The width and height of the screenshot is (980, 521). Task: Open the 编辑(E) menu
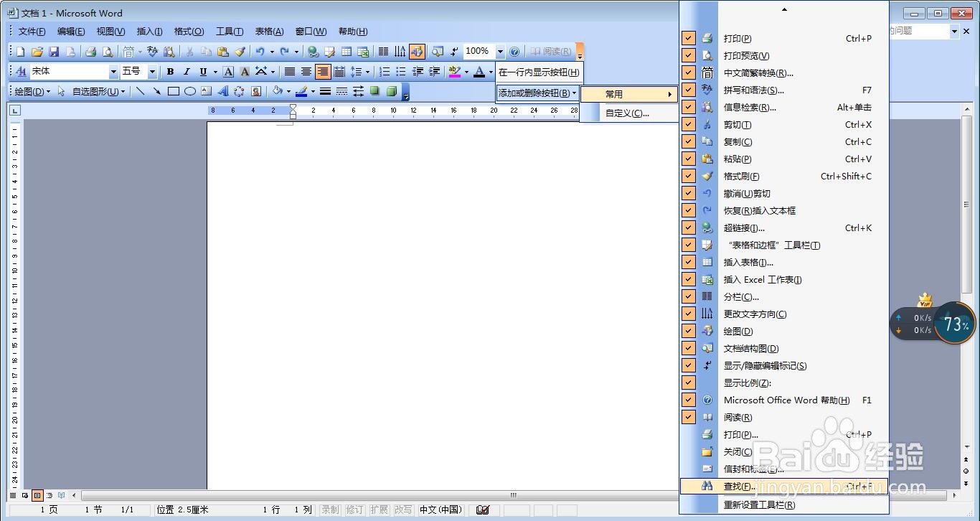[71, 32]
